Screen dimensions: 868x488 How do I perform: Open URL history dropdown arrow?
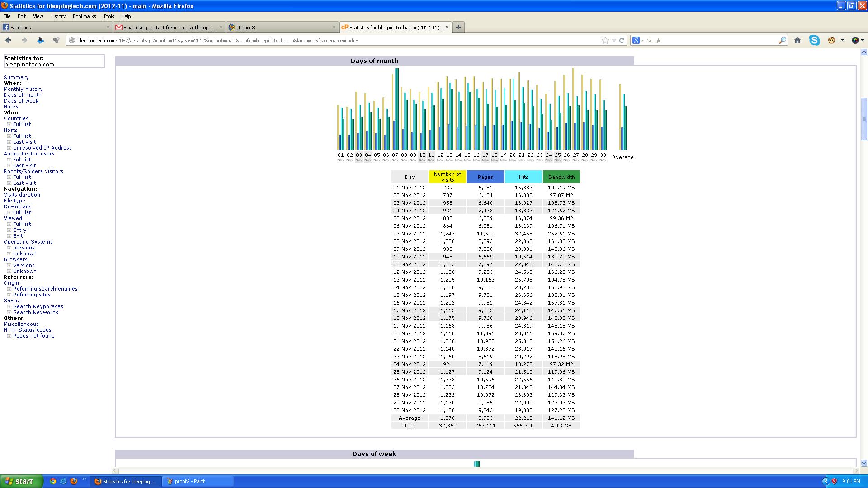coord(614,40)
